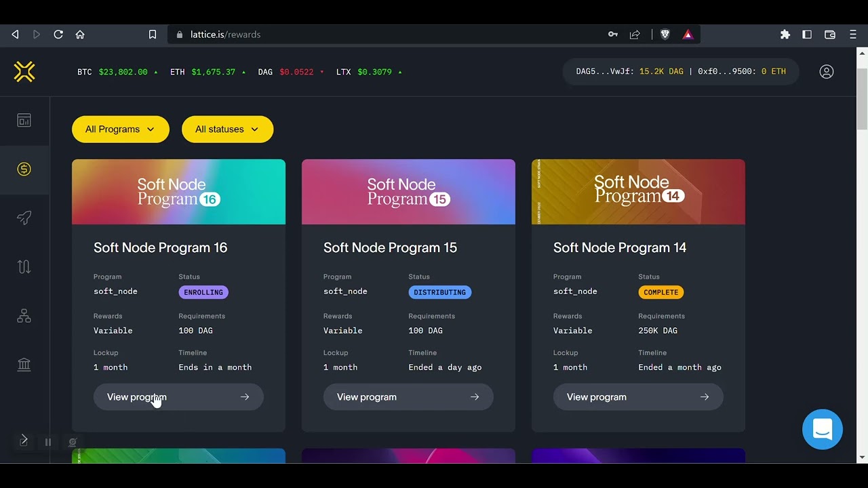Screen dimensions: 868x488
Task: Open the Brave wallet icon
Action: click(x=829, y=35)
